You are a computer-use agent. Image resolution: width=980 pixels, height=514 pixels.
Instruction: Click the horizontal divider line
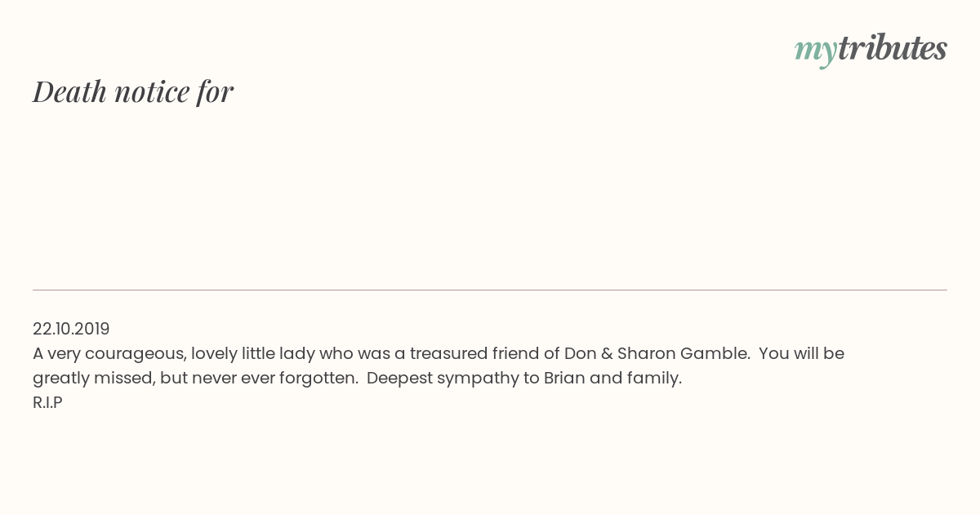pyautogui.click(x=490, y=290)
